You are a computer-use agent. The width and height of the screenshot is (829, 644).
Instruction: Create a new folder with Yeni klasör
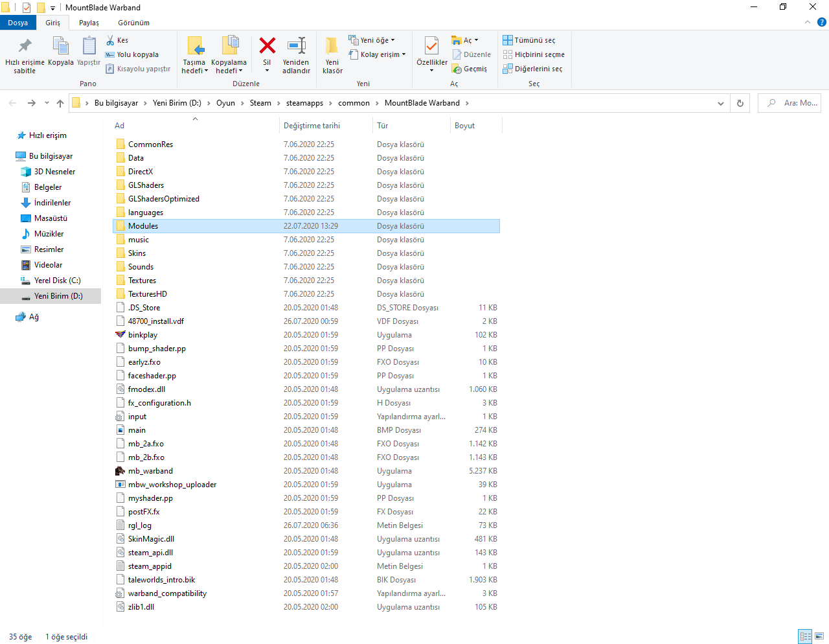(332, 55)
